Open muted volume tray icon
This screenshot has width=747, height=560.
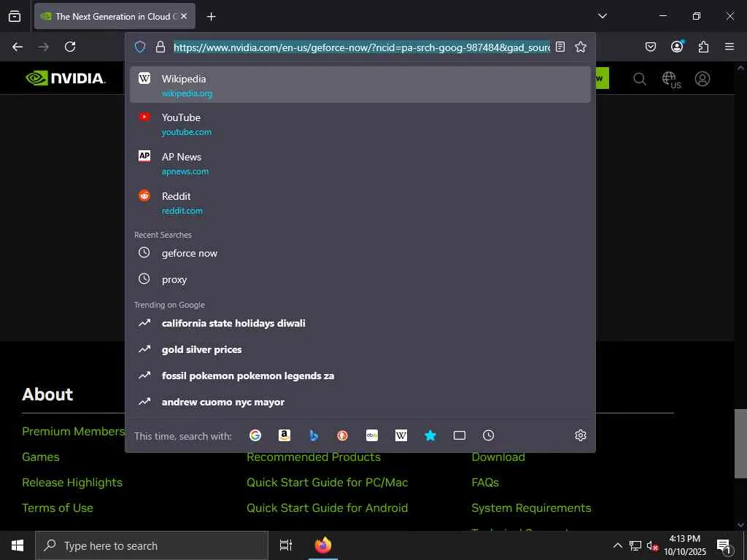click(x=652, y=545)
